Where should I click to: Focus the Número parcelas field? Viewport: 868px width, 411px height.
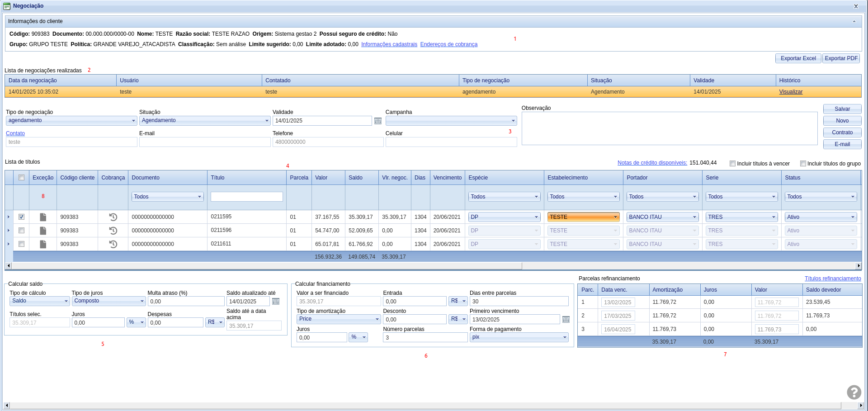(425, 337)
